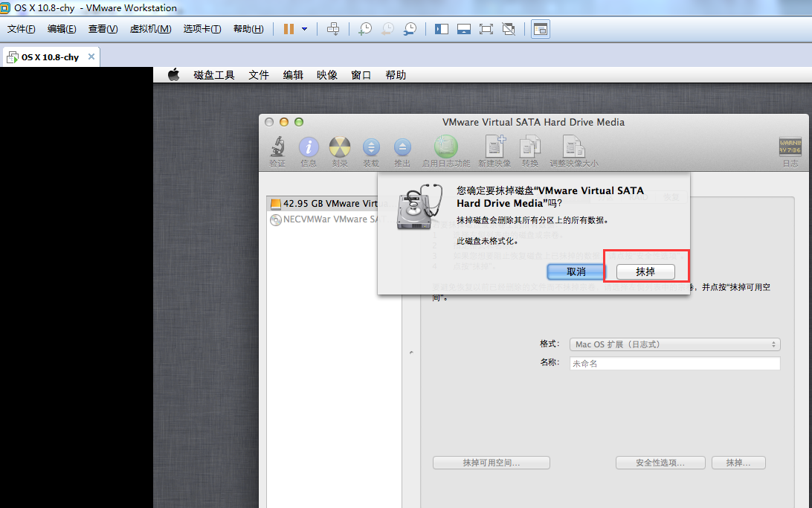Open the 虚拟机(M) menu
The image size is (812, 508).
(x=150, y=29)
